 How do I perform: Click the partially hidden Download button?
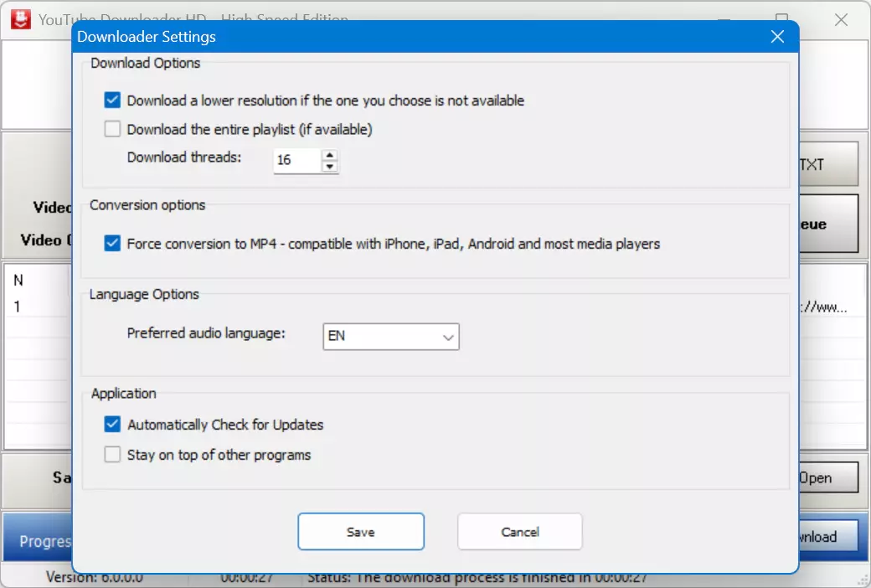click(828, 536)
